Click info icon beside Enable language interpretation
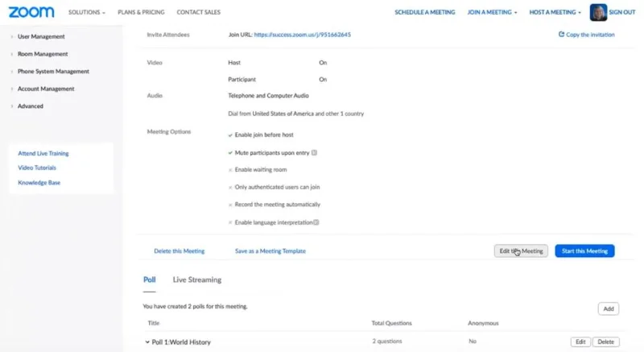The width and height of the screenshot is (644, 352). pyautogui.click(x=316, y=222)
